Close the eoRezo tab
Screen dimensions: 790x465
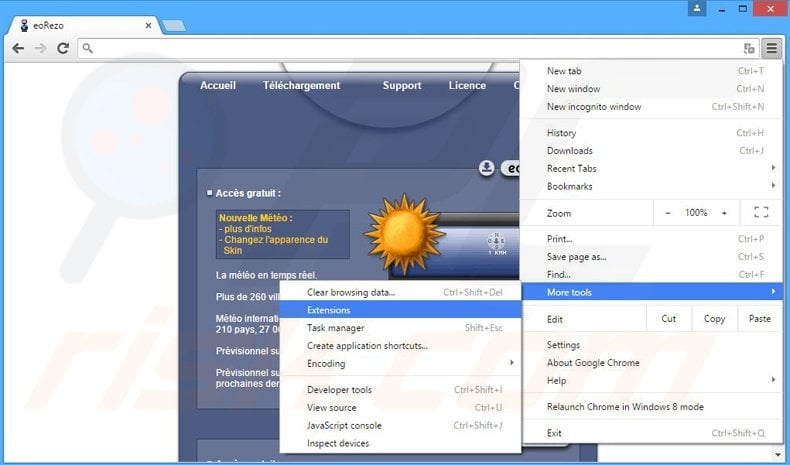click(148, 25)
